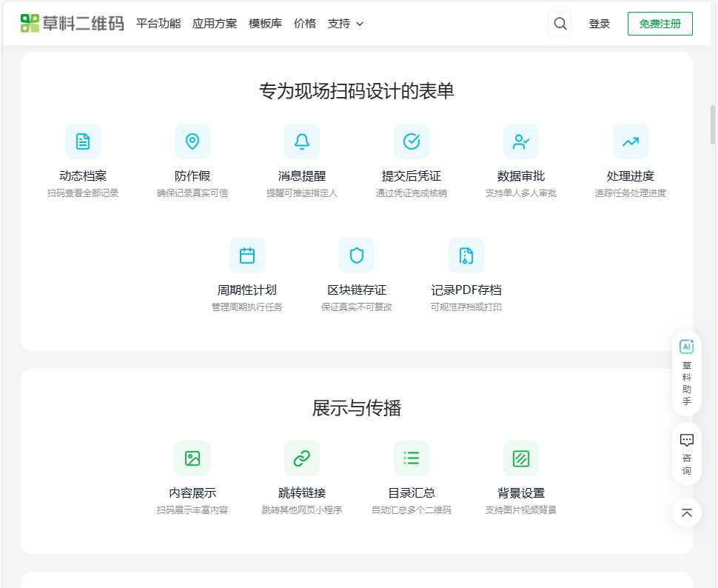Image resolution: width=718 pixels, height=588 pixels.
Task: Open the 跳转链接 chain link icon
Action: point(301,458)
